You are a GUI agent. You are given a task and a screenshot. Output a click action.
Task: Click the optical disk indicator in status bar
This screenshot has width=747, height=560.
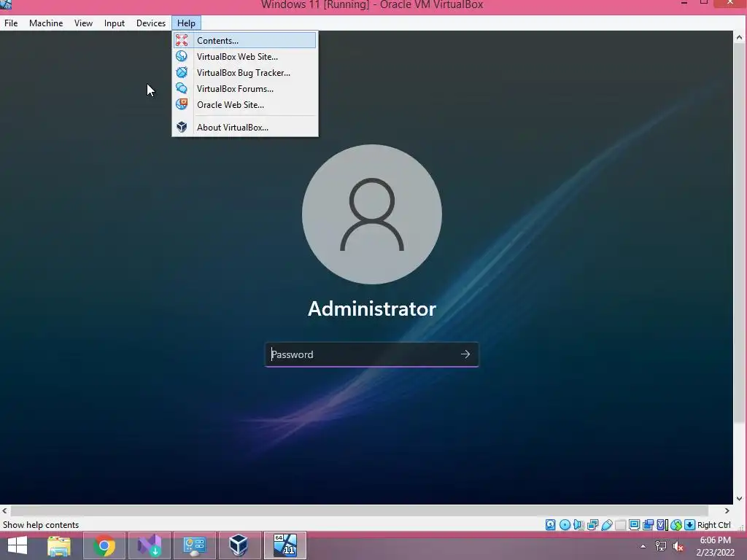565,525
